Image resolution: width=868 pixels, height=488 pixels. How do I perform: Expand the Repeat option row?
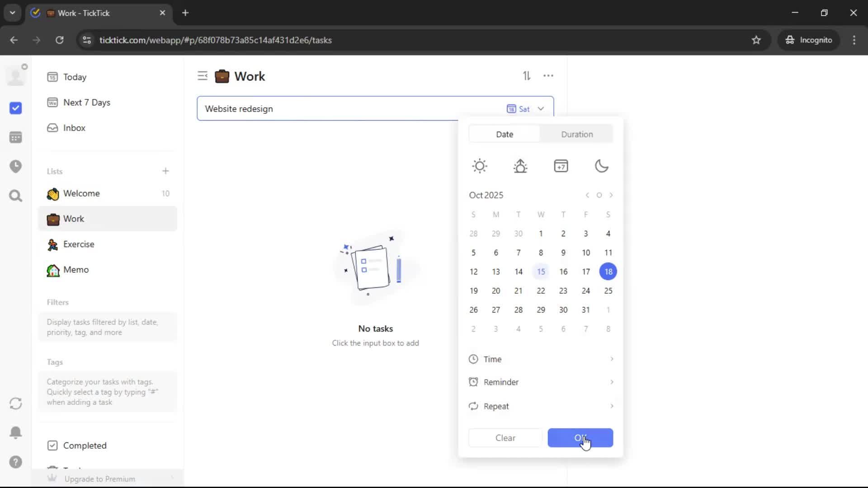pos(541,406)
